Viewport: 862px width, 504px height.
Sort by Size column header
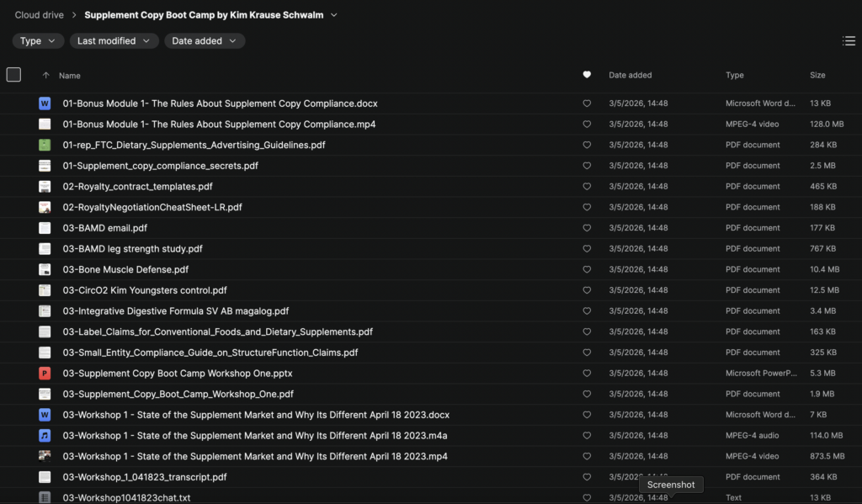point(817,75)
